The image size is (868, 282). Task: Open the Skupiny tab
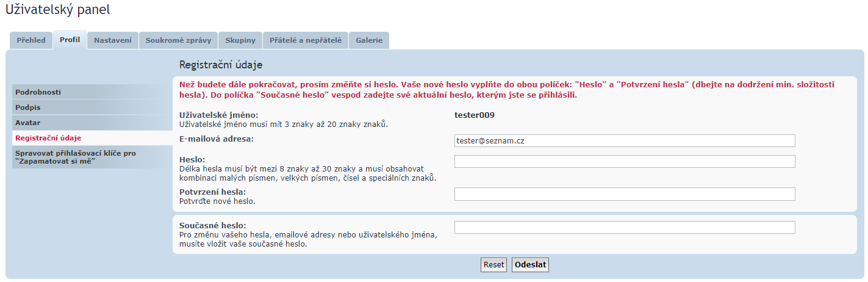coord(240,40)
